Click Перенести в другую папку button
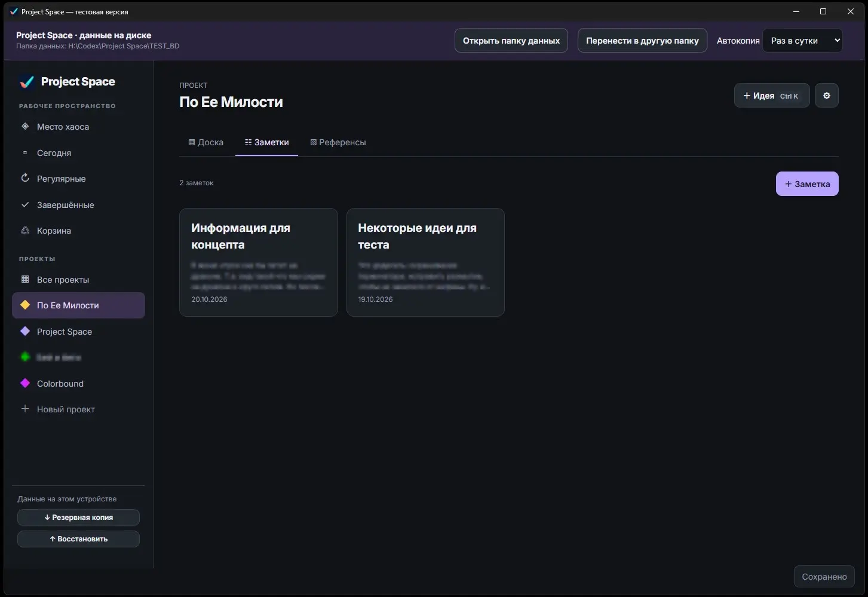Screen dimensions: 868x597 [642, 41]
